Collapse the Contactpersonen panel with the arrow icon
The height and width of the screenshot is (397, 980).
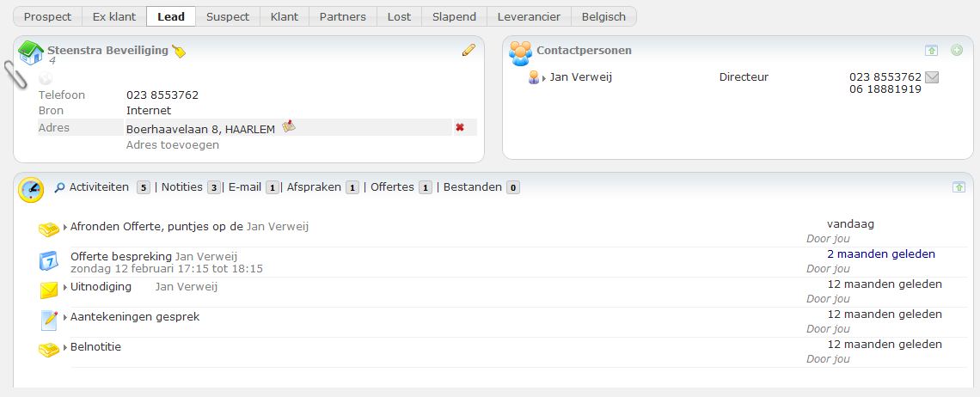[x=932, y=51]
